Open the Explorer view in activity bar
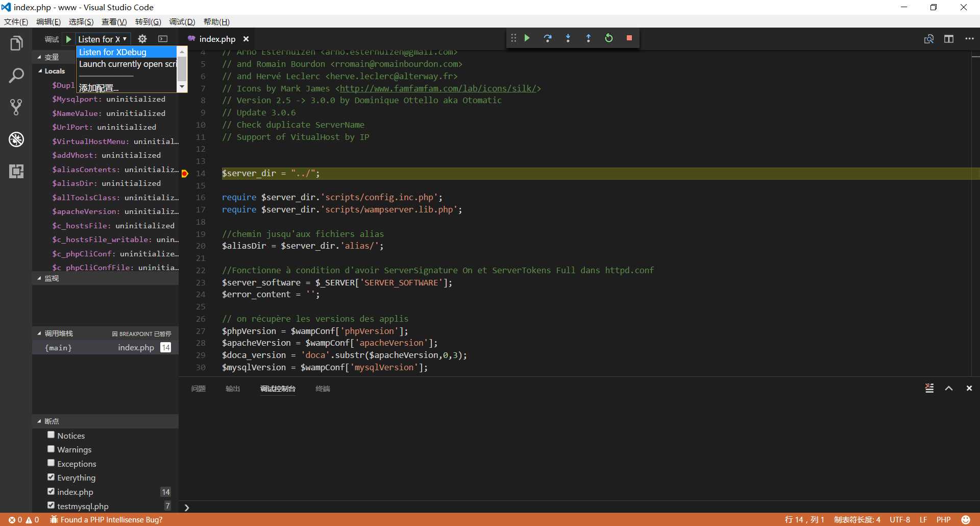The image size is (980, 526). click(16, 44)
